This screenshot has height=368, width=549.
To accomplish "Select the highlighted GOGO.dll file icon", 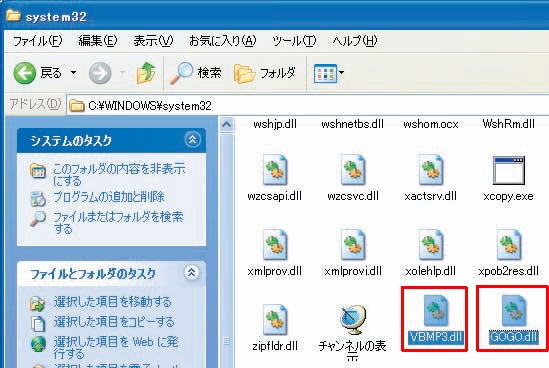I will coord(514,311).
